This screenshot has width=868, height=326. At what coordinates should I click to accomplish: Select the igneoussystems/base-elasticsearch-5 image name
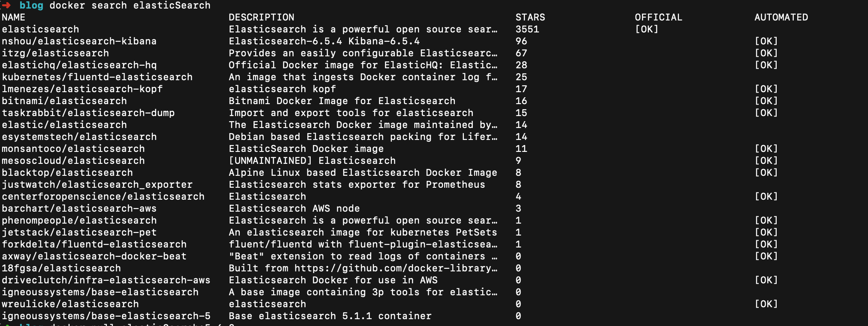click(106, 316)
